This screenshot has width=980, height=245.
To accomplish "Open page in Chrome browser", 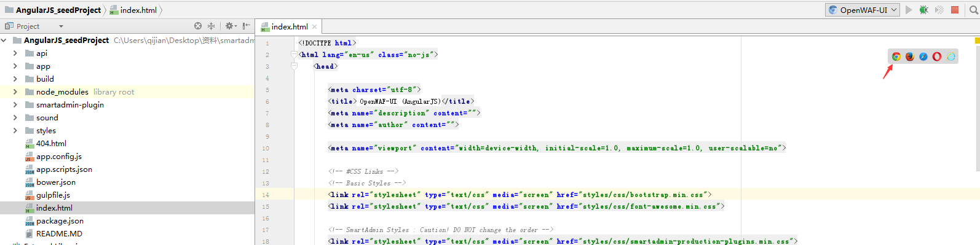I will (x=896, y=56).
